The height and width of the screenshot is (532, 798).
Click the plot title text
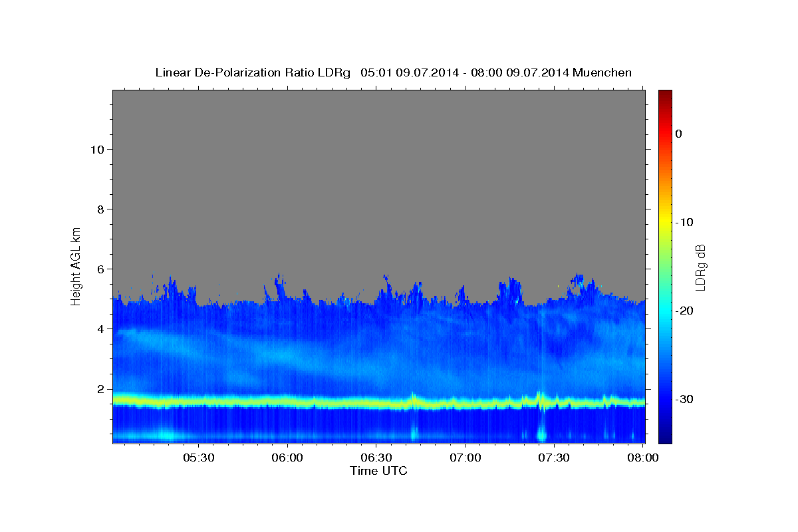[x=394, y=72]
